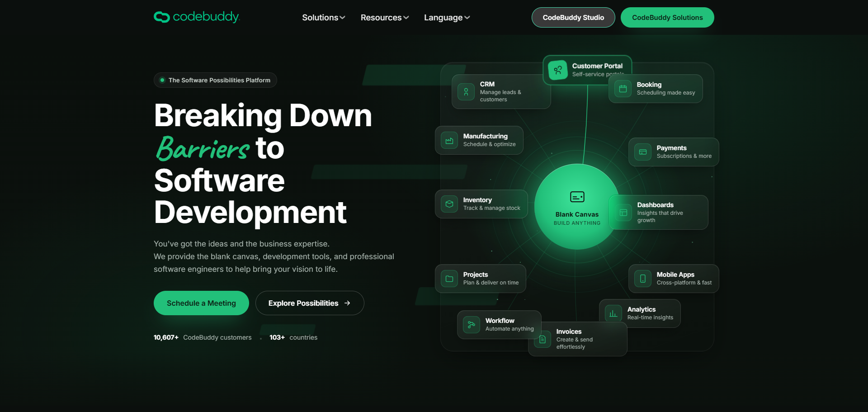The width and height of the screenshot is (868, 412).
Task: Click the Analytics card title
Action: coord(641,309)
